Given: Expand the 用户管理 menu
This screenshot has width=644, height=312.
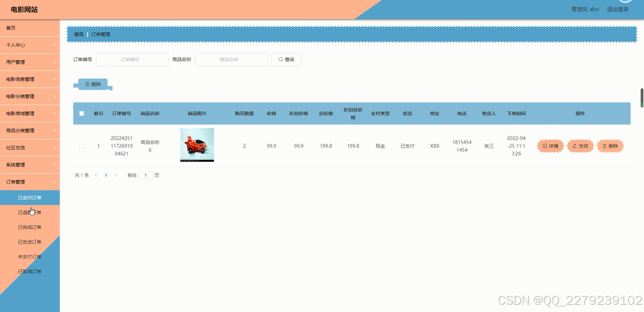Looking at the screenshot, I should (x=30, y=62).
